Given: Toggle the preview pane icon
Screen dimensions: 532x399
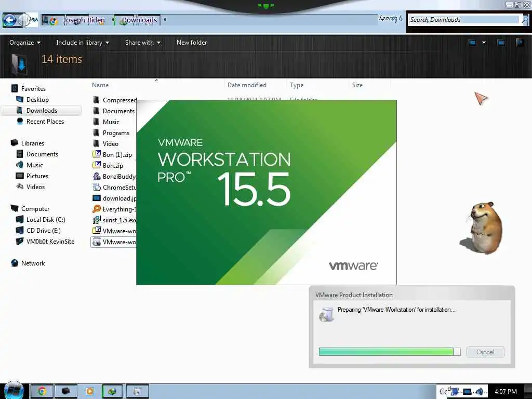Looking at the screenshot, I should [x=501, y=43].
